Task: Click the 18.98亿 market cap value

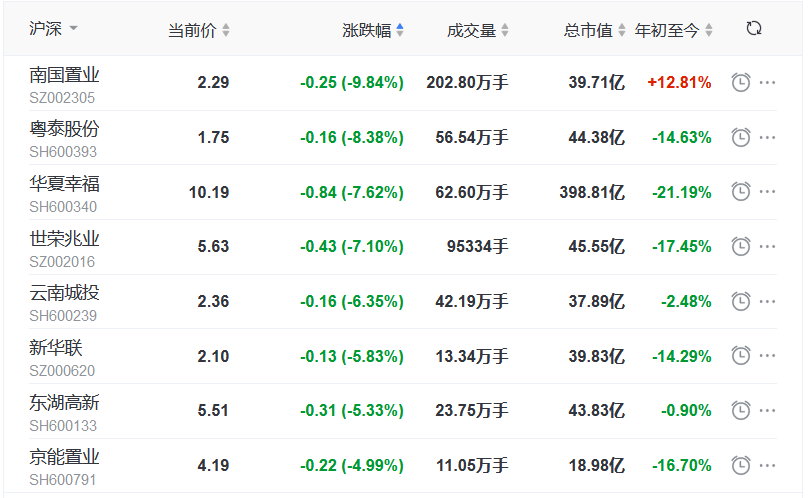Action: pos(597,466)
